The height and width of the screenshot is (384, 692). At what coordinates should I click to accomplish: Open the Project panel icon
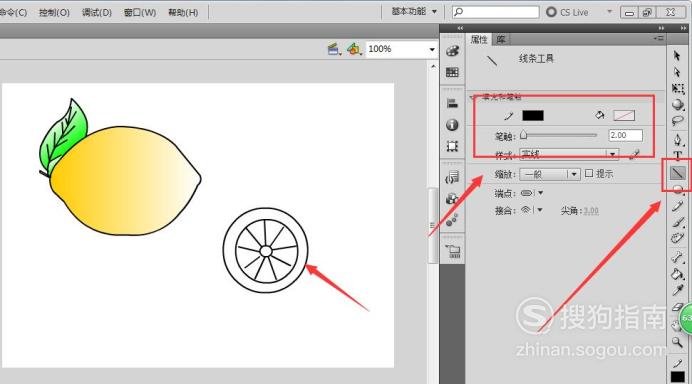coord(453,251)
